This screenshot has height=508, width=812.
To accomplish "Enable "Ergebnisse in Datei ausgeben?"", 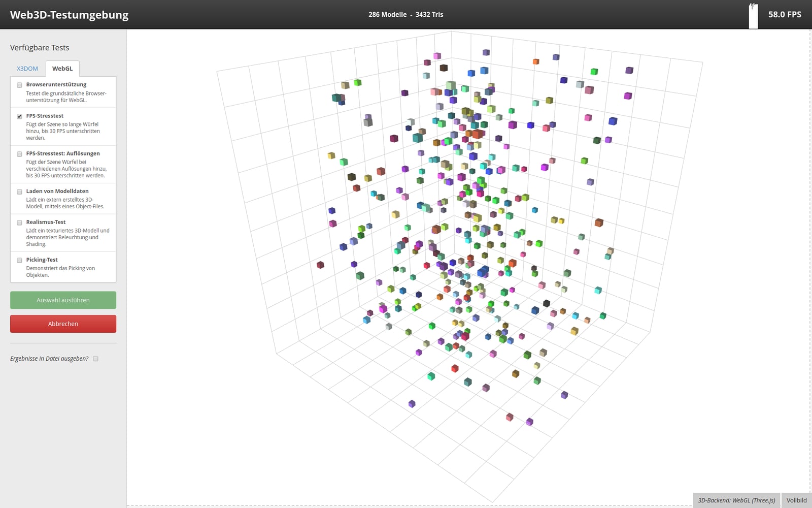I will pyautogui.click(x=95, y=359).
